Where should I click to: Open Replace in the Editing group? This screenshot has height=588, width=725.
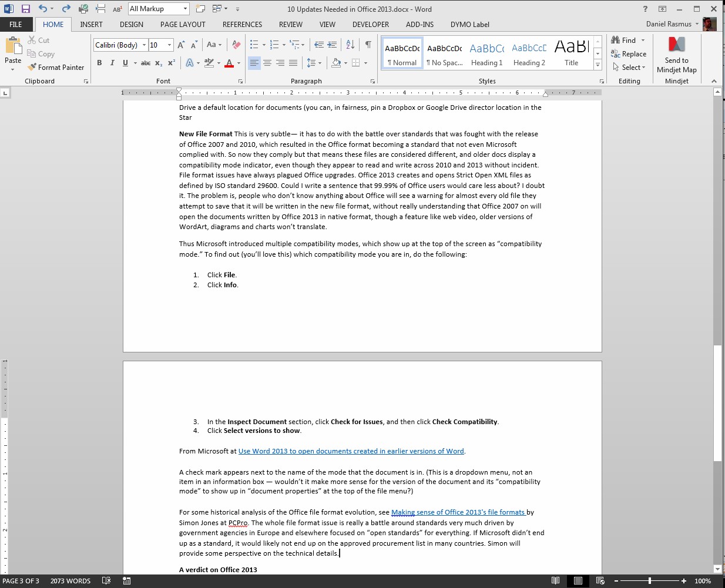coord(629,54)
